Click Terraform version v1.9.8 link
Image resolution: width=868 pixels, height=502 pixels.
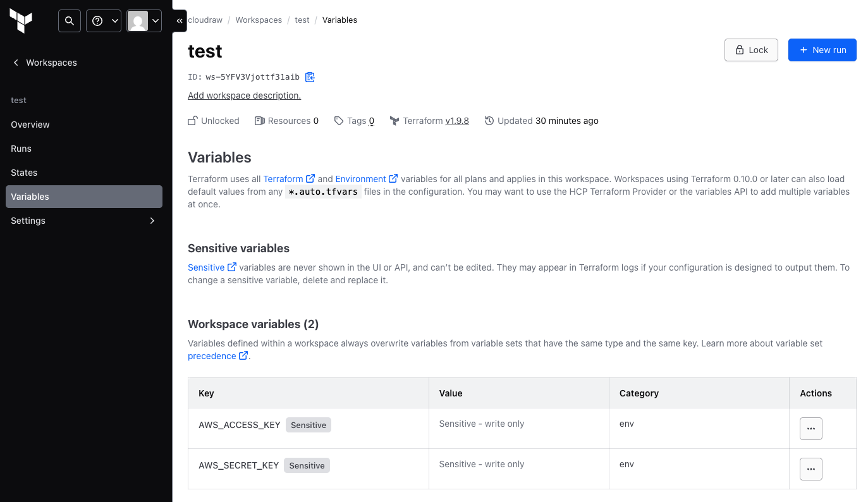click(457, 121)
